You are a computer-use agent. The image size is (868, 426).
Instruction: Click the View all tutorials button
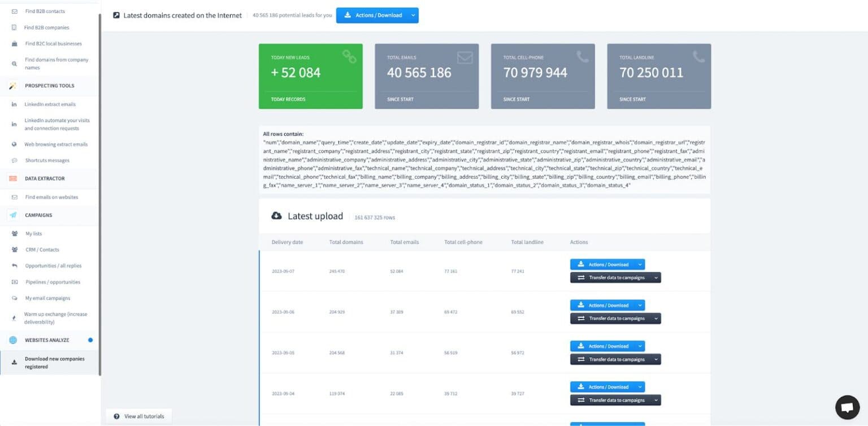tap(138, 416)
